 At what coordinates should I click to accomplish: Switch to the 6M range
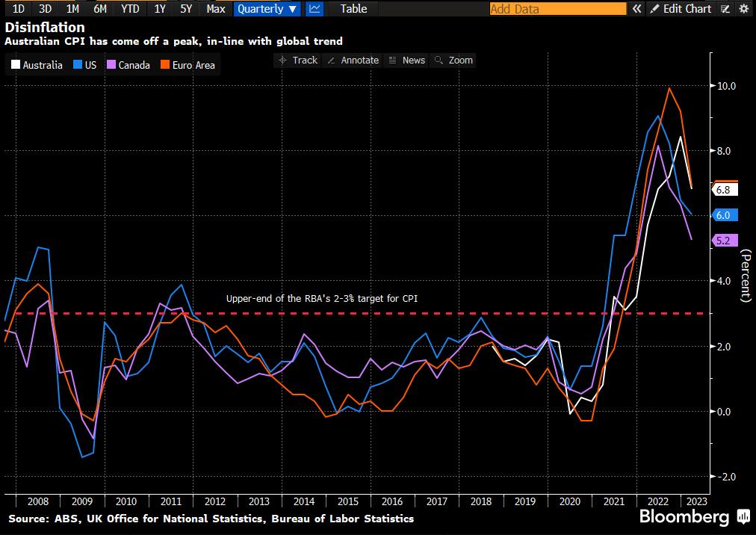click(x=100, y=9)
